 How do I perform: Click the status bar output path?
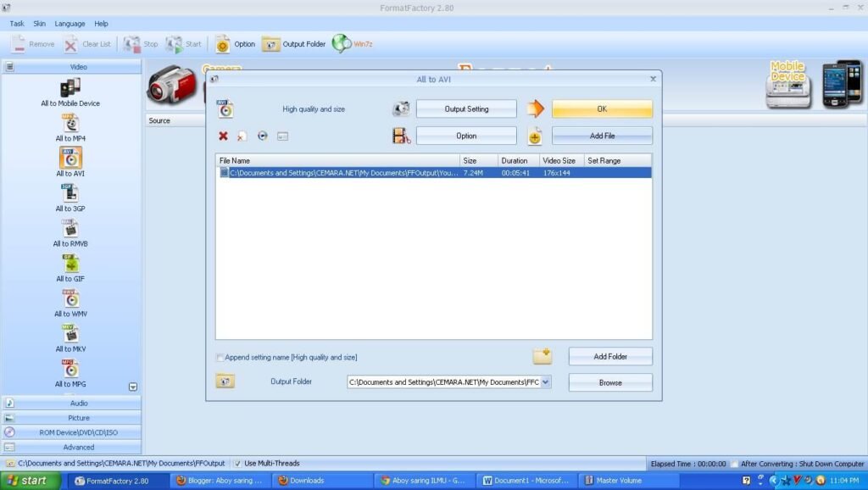point(121,464)
